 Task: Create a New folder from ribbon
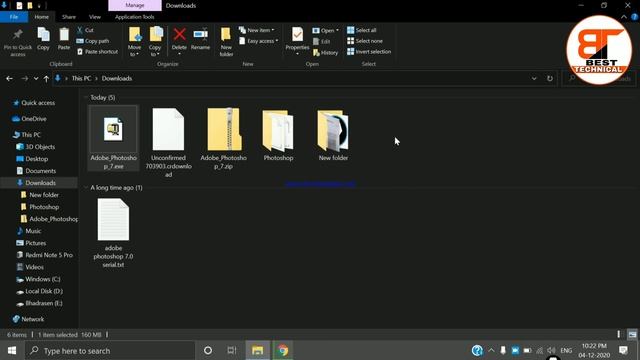(x=226, y=42)
